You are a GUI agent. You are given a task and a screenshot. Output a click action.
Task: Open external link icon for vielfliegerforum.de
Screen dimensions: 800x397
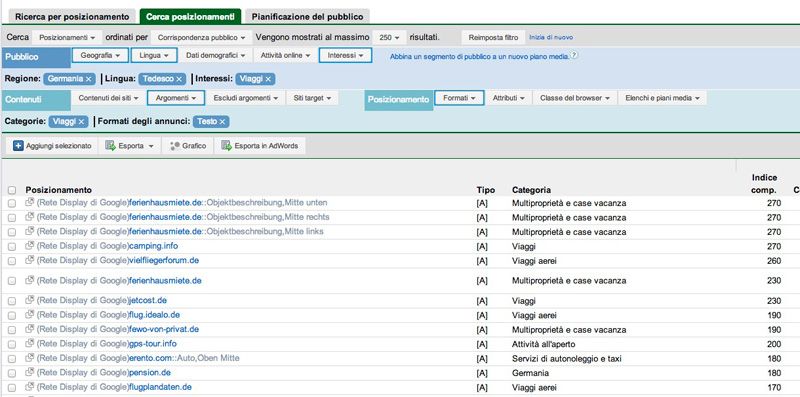pyautogui.click(x=30, y=260)
